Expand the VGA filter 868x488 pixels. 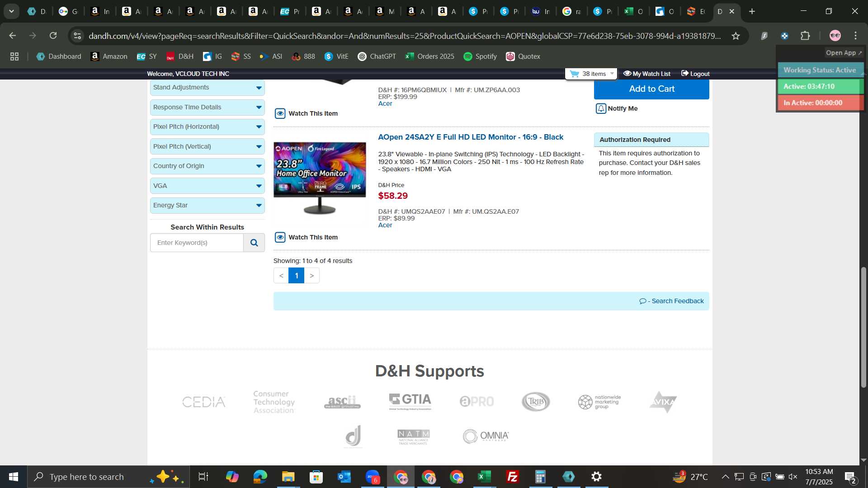point(207,186)
